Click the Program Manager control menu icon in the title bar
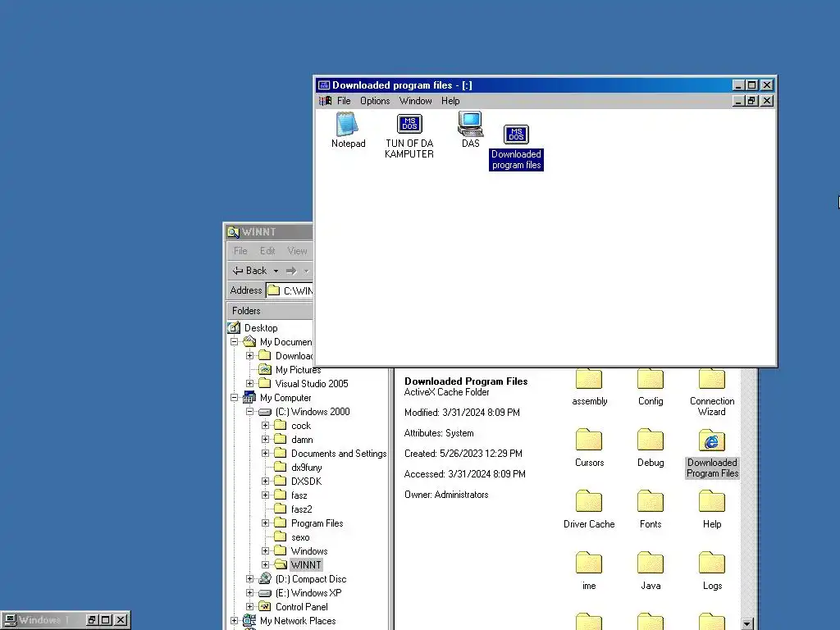 [323, 85]
